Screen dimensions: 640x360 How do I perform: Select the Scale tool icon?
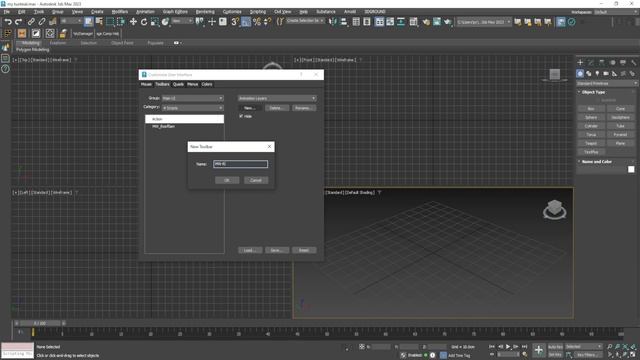point(155,22)
